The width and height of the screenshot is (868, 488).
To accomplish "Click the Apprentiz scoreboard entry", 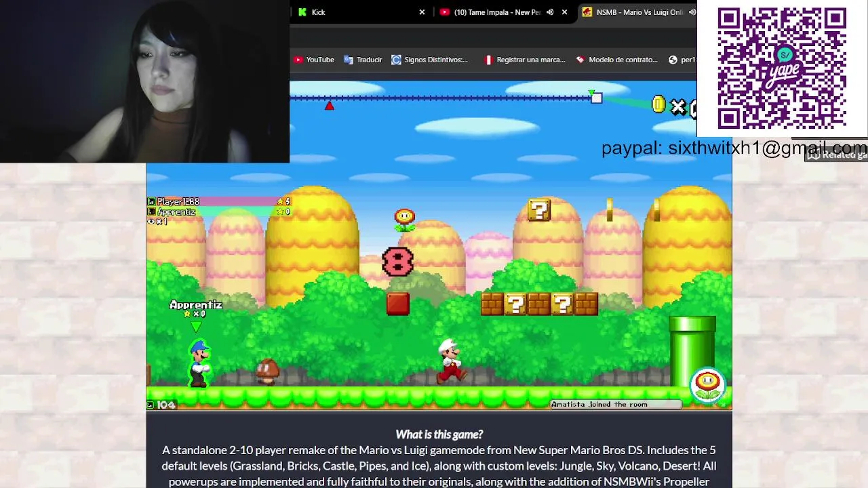I will coord(218,212).
